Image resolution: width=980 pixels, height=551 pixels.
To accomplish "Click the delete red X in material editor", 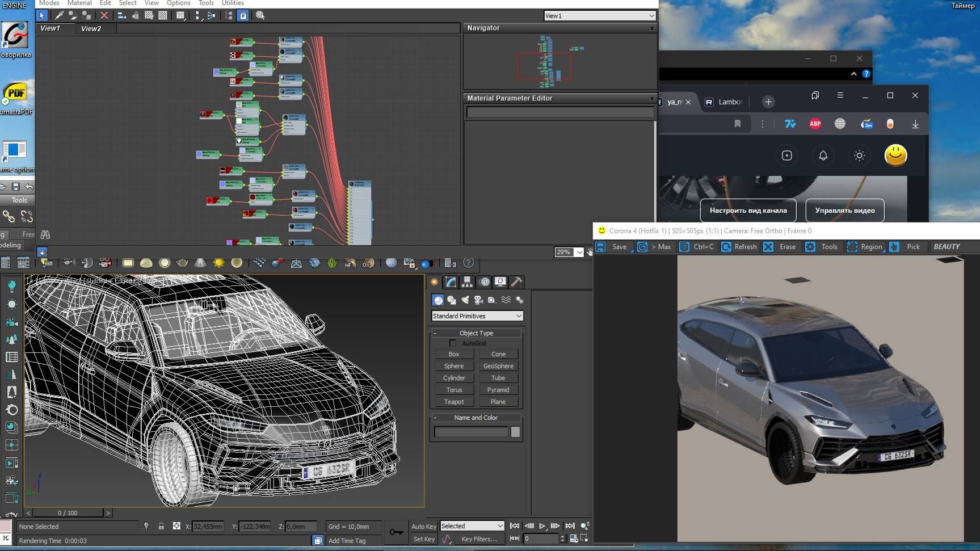I will tap(104, 16).
